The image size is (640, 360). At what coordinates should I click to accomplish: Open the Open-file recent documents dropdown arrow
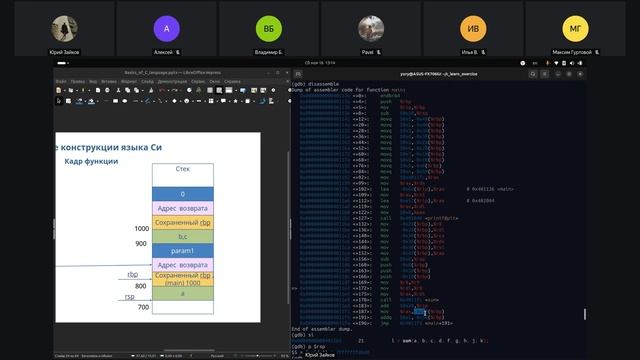click(77, 91)
